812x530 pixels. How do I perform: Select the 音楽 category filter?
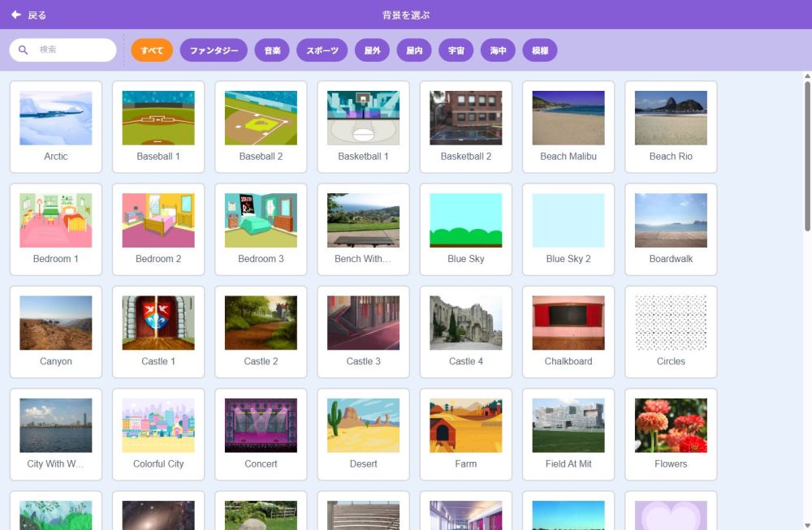(x=272, y=50)
